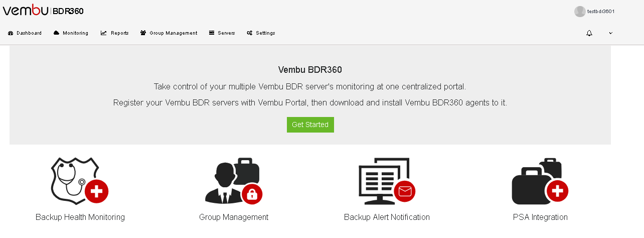Click the green Get Started button
Image resolution: width=644 pixels, height=238 pixels.
click(x=310, y=125)
